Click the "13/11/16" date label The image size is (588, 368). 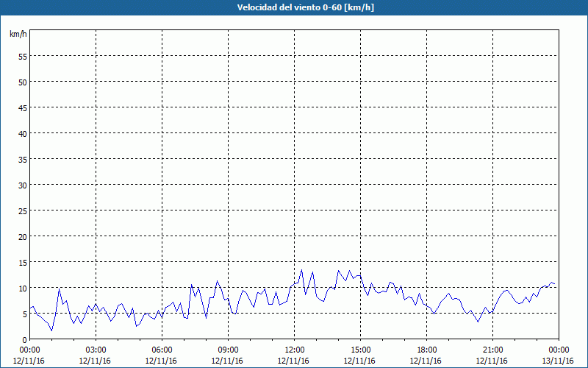pyautogui.click(x=558, y=361)
